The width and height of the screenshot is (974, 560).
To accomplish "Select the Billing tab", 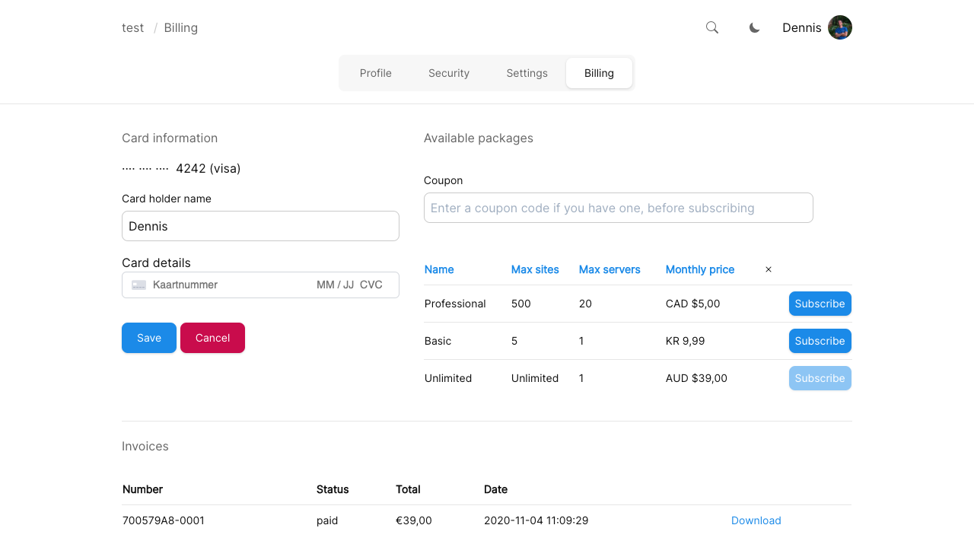I will (599, 73).
